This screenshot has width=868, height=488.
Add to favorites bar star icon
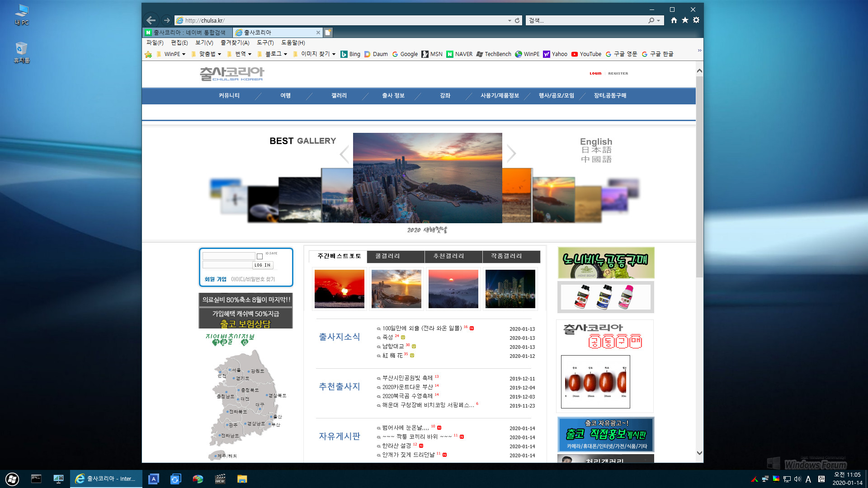148,54
